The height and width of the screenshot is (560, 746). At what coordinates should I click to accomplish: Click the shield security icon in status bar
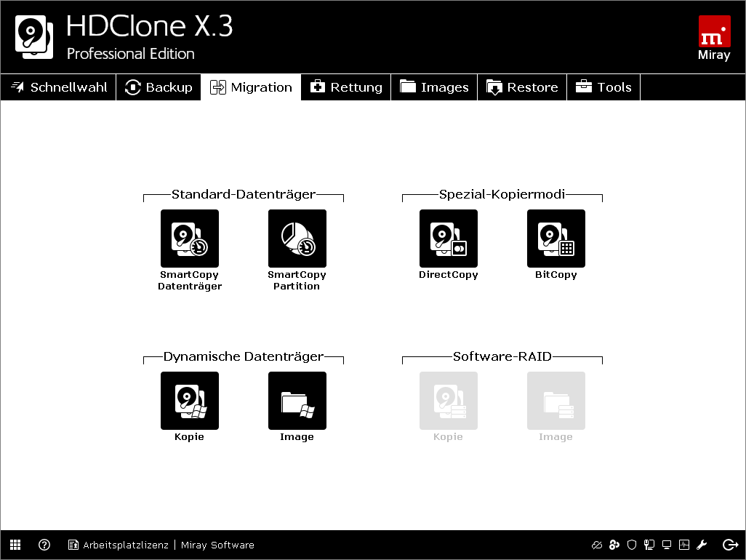[632, 545]
